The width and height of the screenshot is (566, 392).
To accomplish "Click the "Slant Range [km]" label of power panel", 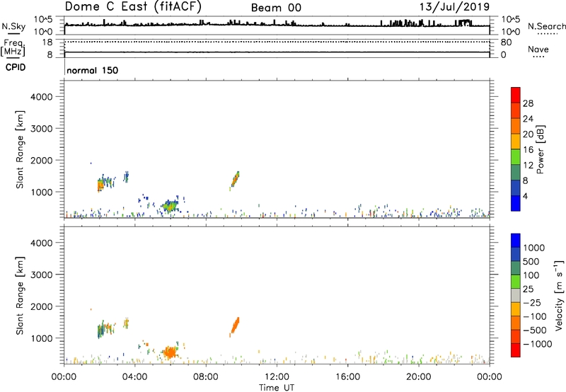I will (x=20, y=149).
